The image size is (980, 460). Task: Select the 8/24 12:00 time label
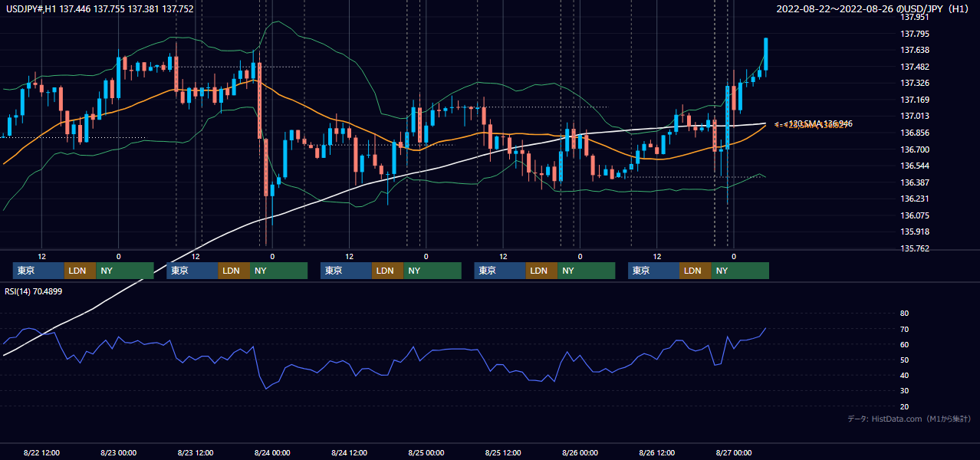coord(349,453)
